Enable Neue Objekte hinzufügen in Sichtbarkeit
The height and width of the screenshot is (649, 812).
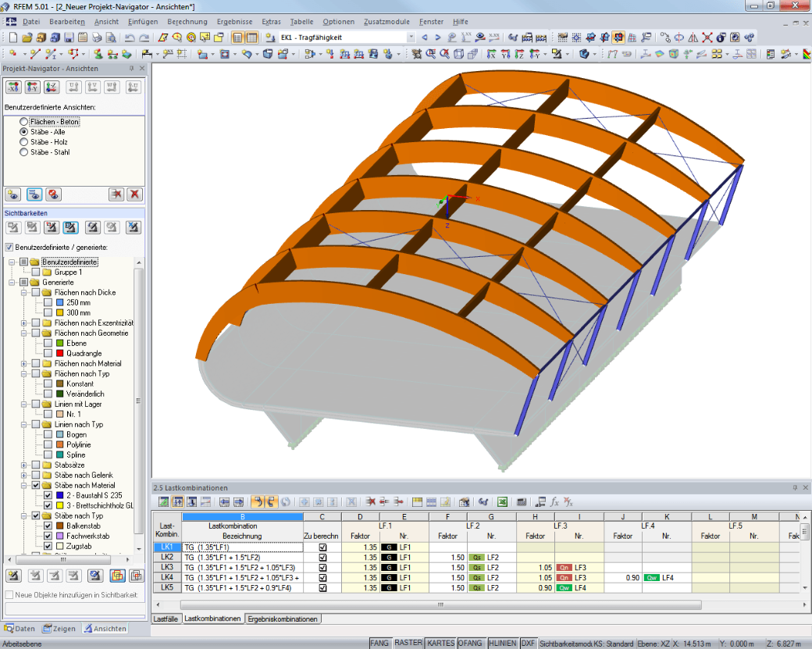click(x=9, y=594)
